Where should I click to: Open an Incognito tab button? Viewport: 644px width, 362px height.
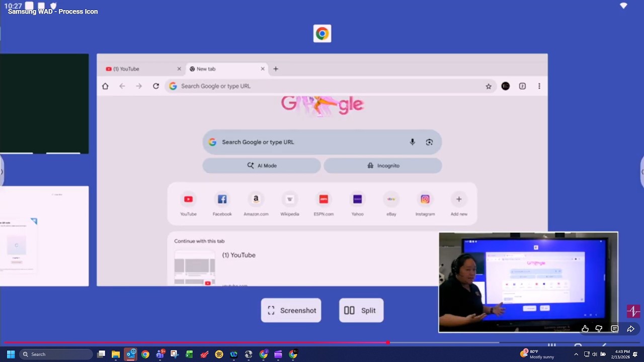[383, 165]
